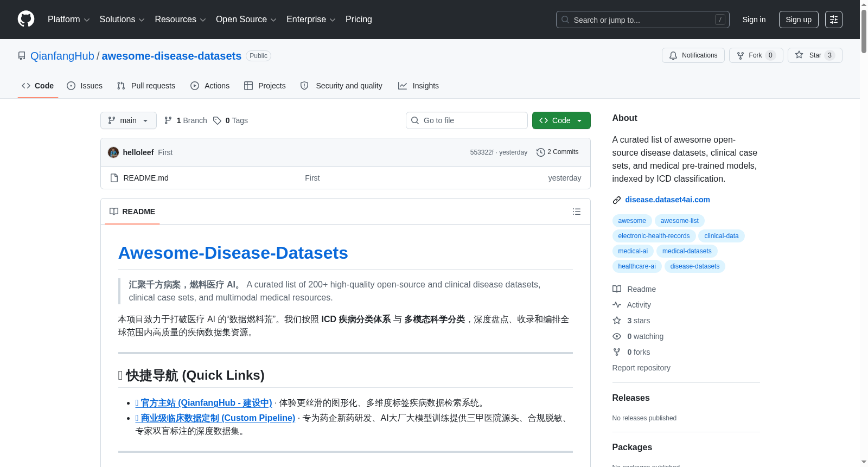Viewport: 868px width, 467px height.
Task: Open the green Code dropdown button
Action: pos(561,120)
